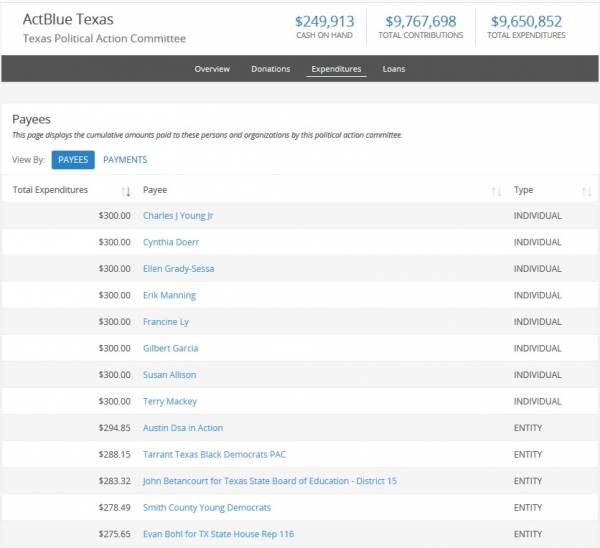View Austin Dsa in Action entity
Viewport: 600px width, 548px height.
coord(183,428)
